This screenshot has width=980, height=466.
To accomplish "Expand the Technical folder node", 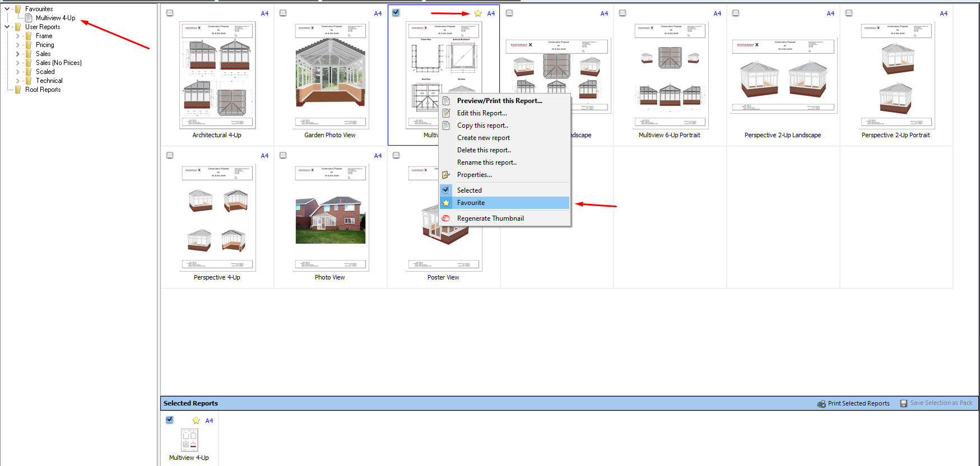I will click(17, 81).
